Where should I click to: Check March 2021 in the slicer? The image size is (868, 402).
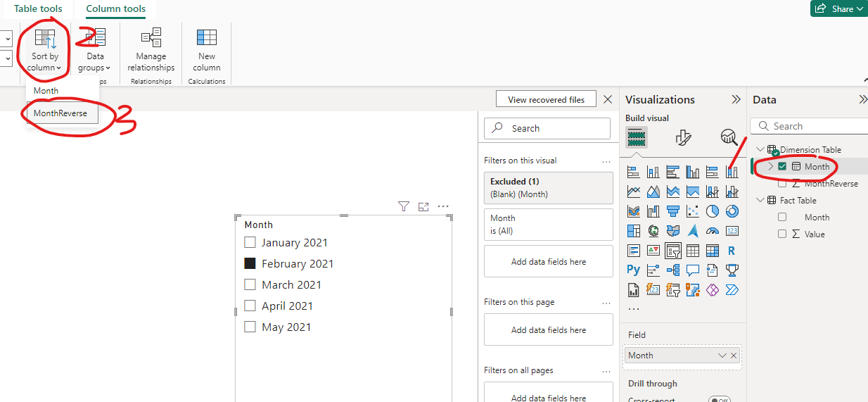tap(250, 284)
